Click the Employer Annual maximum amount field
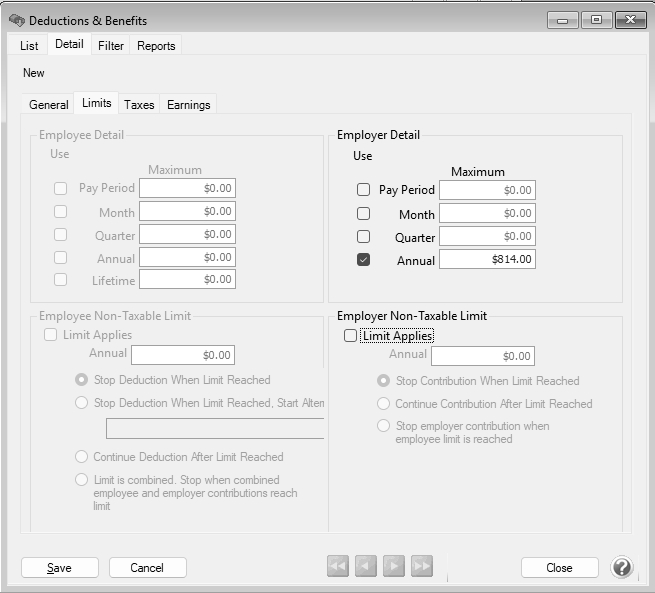655x593 pixels. (x=487, y=260)
